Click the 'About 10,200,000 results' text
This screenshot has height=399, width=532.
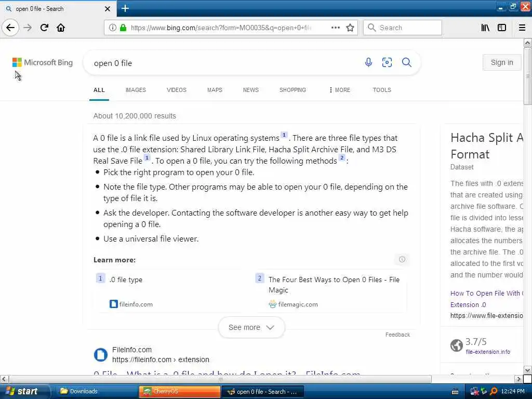pyautogui.click(x=135, y=116)
